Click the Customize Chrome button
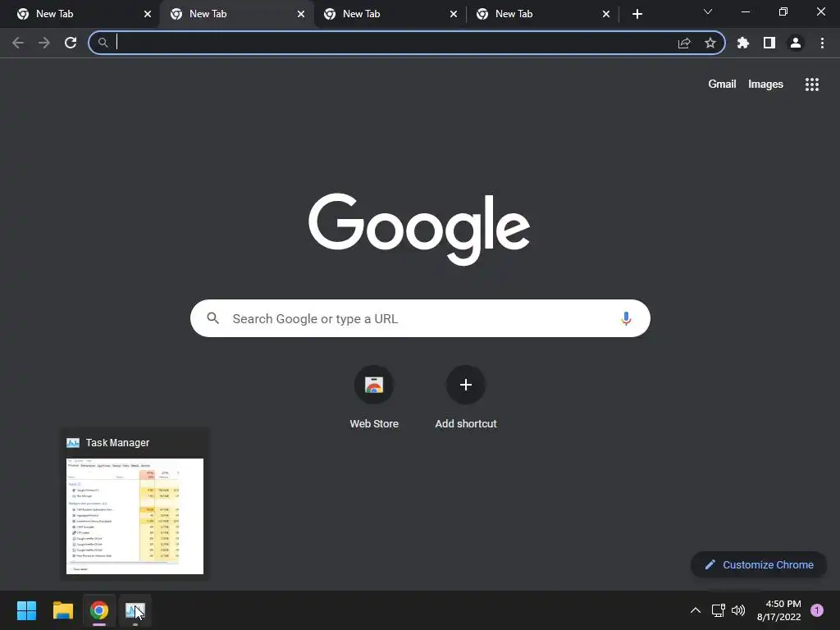This screenshot has width=840, height=630. [759, 564]
